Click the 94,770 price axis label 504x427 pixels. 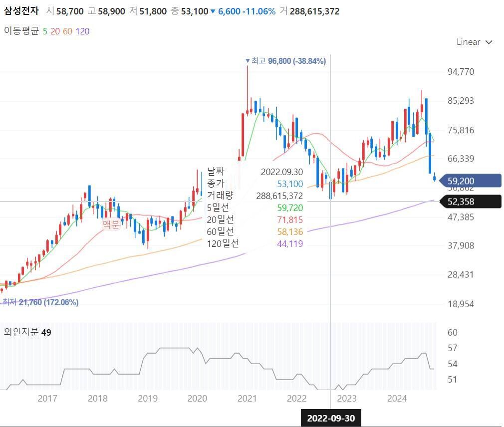point(461,72)
